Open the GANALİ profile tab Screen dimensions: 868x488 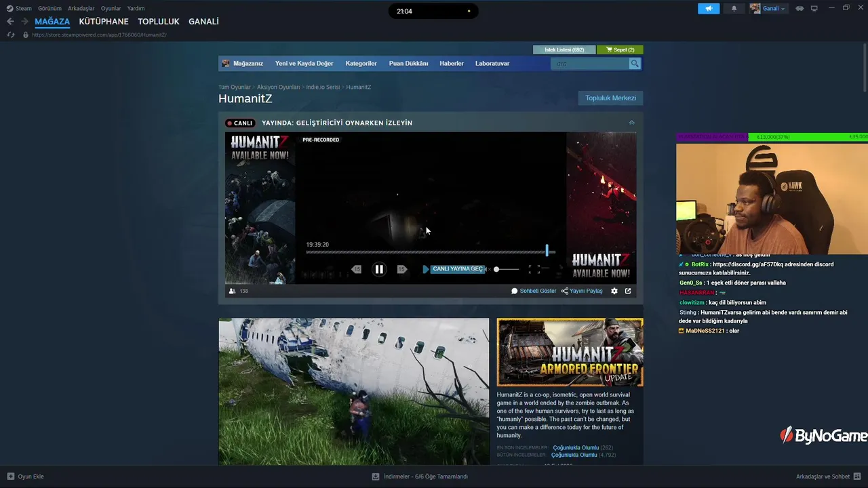pyautogui.click(x=203, y=22)
